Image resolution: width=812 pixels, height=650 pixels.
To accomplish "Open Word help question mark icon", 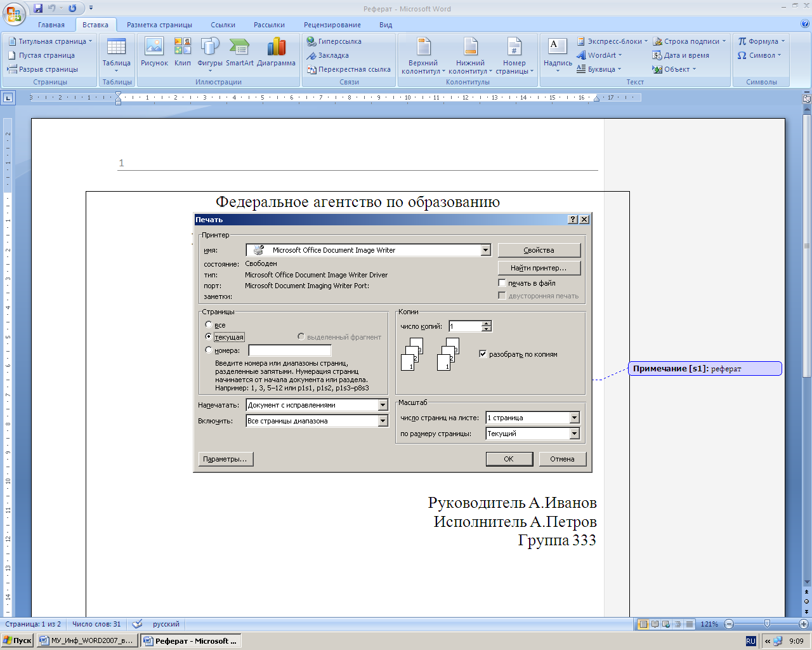I will pos(804,24).
